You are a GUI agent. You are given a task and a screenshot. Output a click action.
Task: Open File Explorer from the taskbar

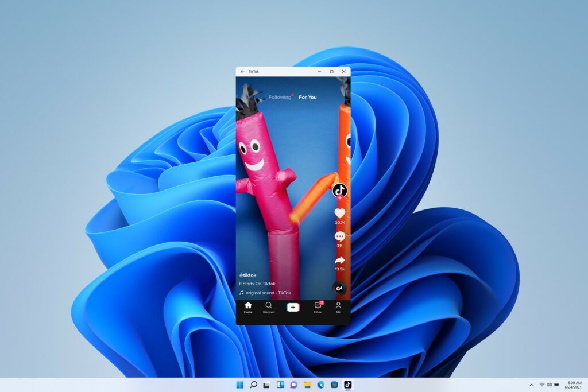[x=307, y=385]
